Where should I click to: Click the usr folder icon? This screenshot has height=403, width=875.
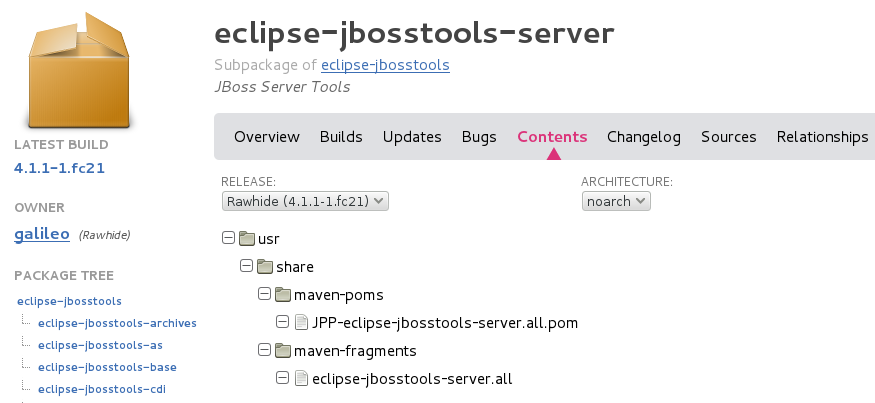coord(246,239)
